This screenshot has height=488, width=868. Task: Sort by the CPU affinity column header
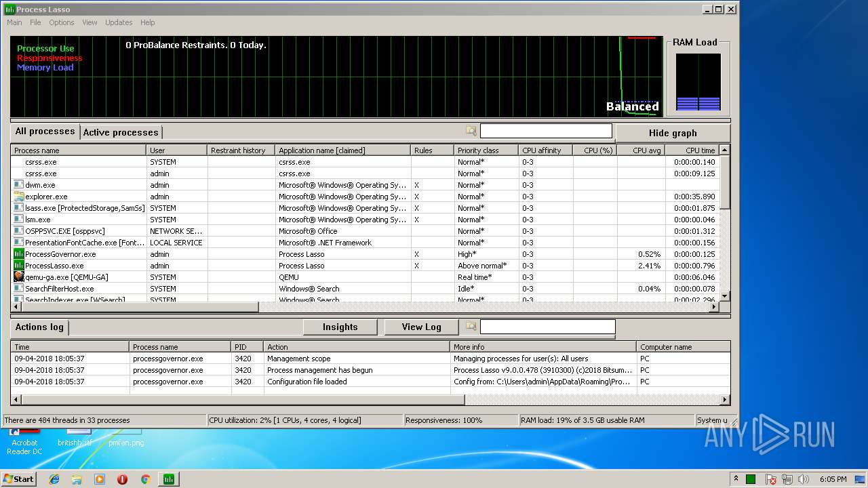545,150
